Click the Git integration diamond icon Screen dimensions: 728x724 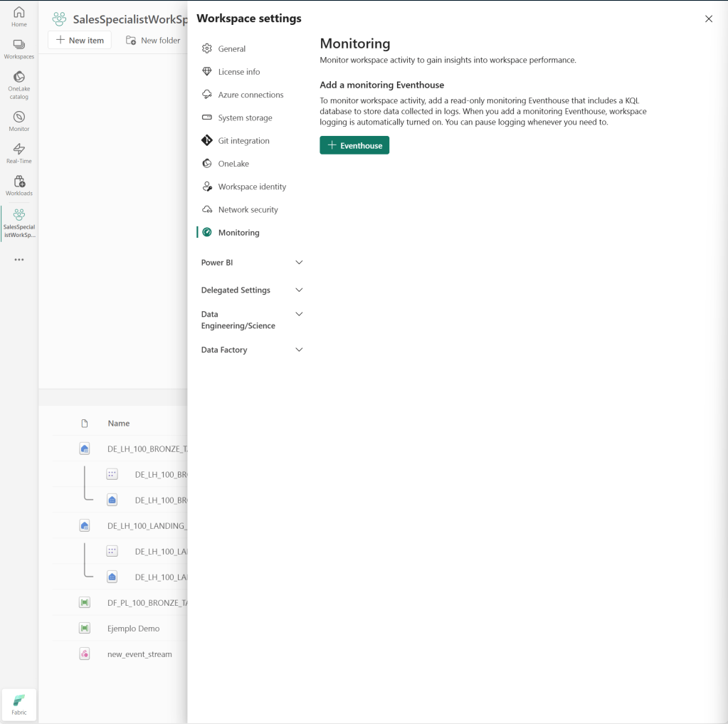point(207,141)
